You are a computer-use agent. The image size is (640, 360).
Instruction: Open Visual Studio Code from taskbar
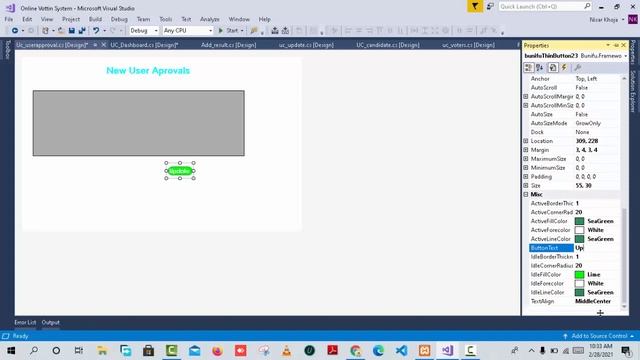[x=401, y=350]
